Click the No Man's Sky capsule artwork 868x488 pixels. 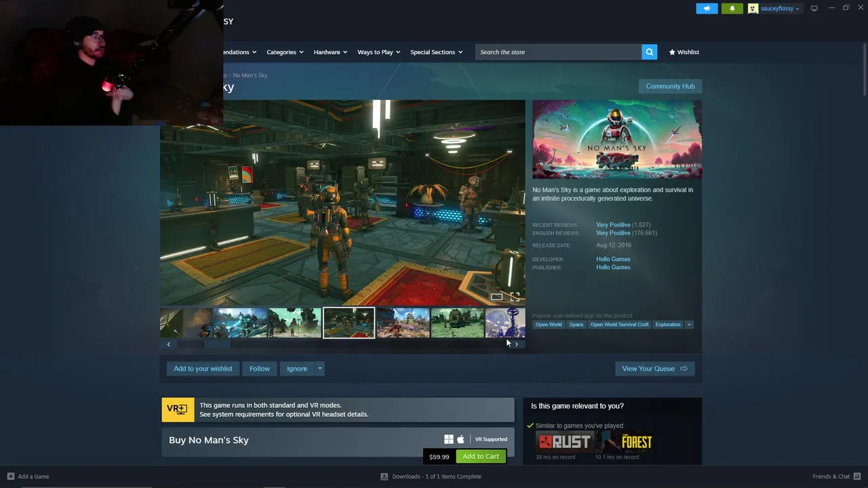pyautogui.click(x=617, y=140)
